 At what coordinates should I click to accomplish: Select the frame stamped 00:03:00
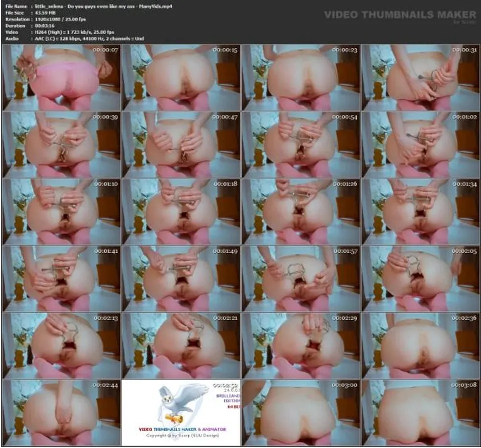[x=301, y=413]
